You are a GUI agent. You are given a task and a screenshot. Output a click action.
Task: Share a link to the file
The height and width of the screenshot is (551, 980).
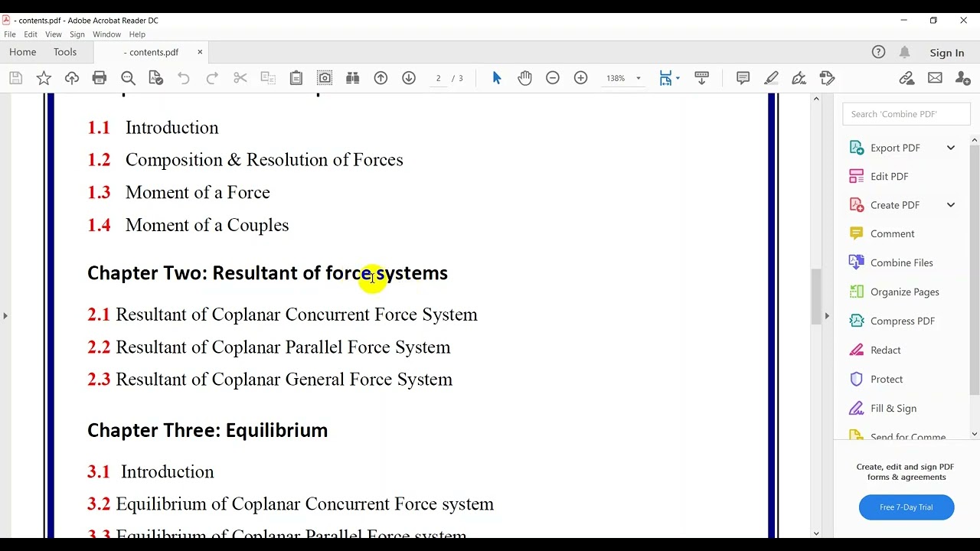pyautogui.click(x=906, y=78)
